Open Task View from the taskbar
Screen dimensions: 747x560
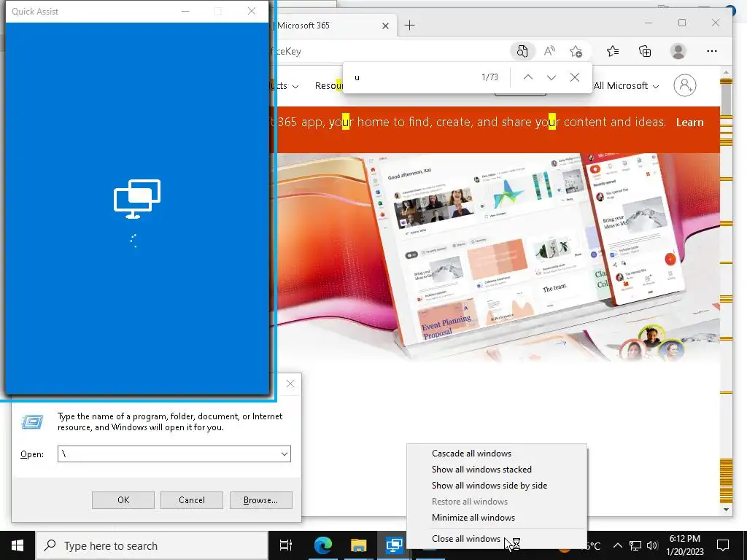point(286,545)
